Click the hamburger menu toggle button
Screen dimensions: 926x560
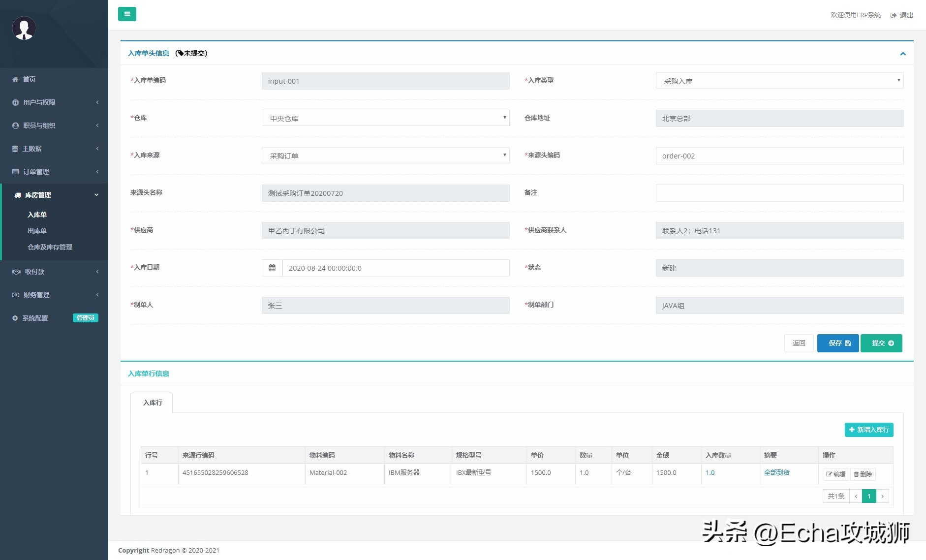click(127, 14)
